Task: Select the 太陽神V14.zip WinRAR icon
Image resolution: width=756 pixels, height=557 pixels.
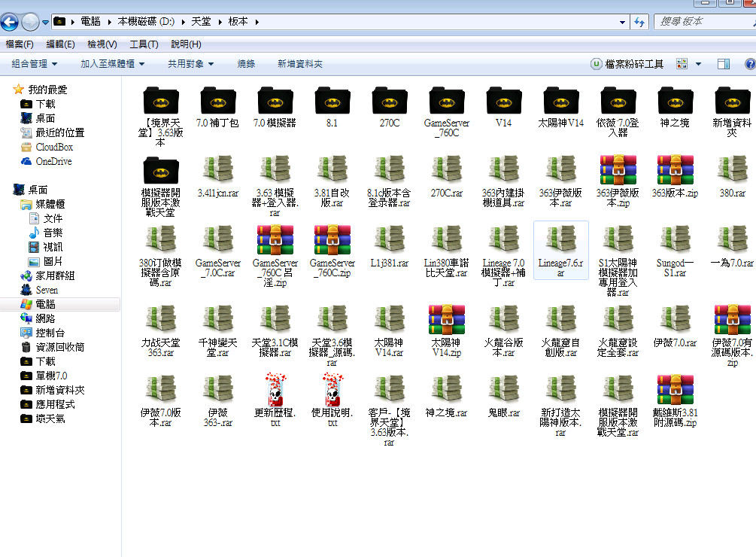Action: tap(447, 320)
